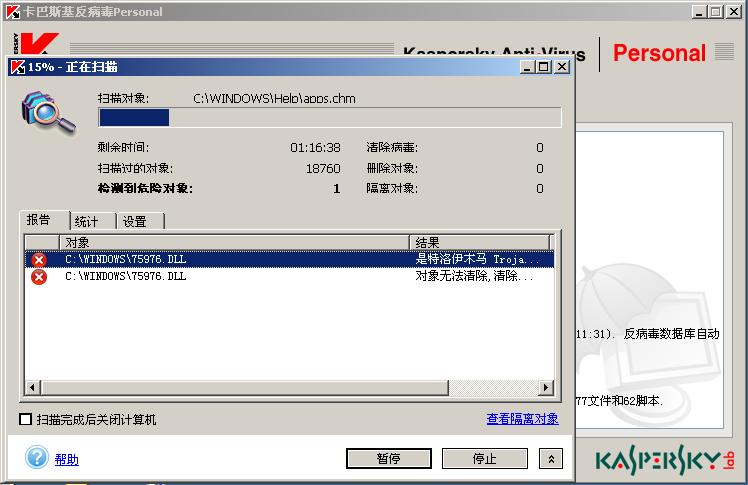Click the blue help question mark icon
Screen dimensions: 748x485
coord(37,457)
